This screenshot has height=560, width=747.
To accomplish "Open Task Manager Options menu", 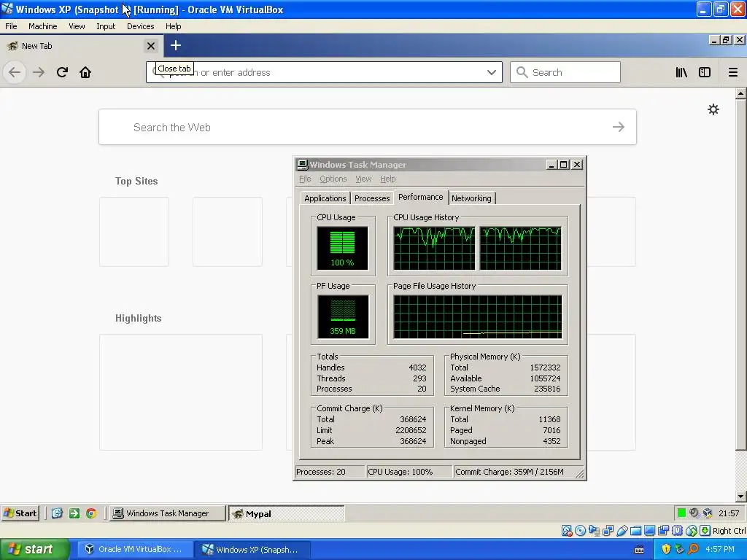I will click(333, 179).
